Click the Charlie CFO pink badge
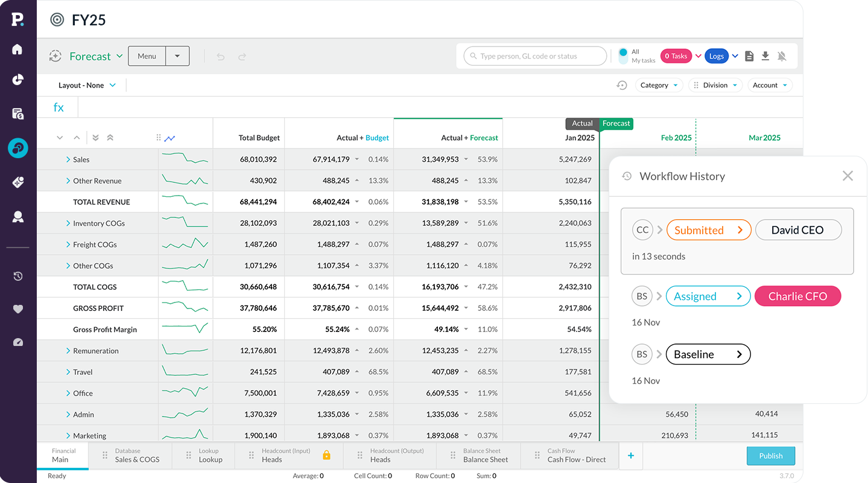 click(797, 296)
